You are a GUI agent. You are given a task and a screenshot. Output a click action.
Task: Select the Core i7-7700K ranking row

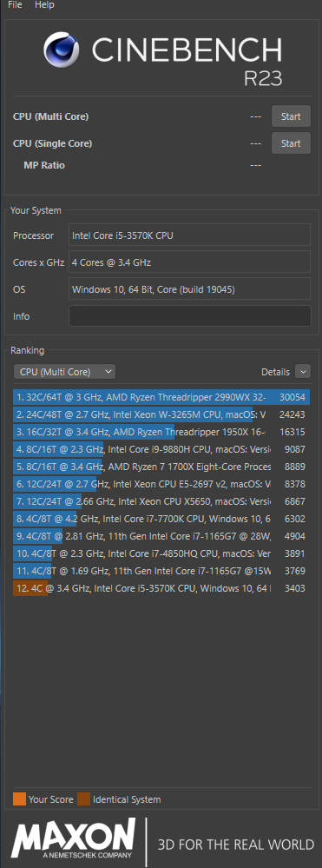pyautogui.click(x=161, y=519)
